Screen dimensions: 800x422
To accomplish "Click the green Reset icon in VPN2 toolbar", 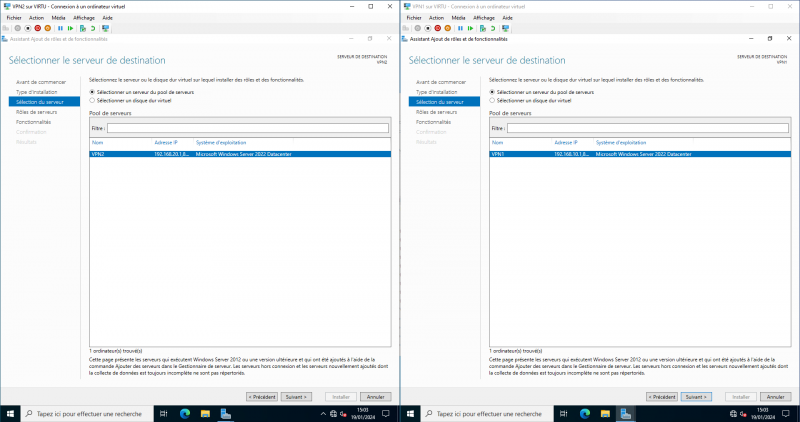I will click(70, 29).
